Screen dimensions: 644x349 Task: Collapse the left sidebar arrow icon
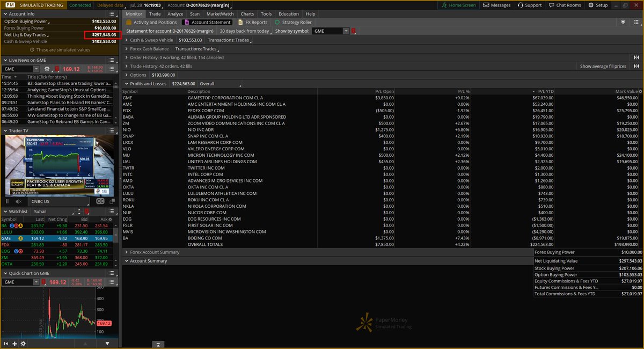coord(6,344)
